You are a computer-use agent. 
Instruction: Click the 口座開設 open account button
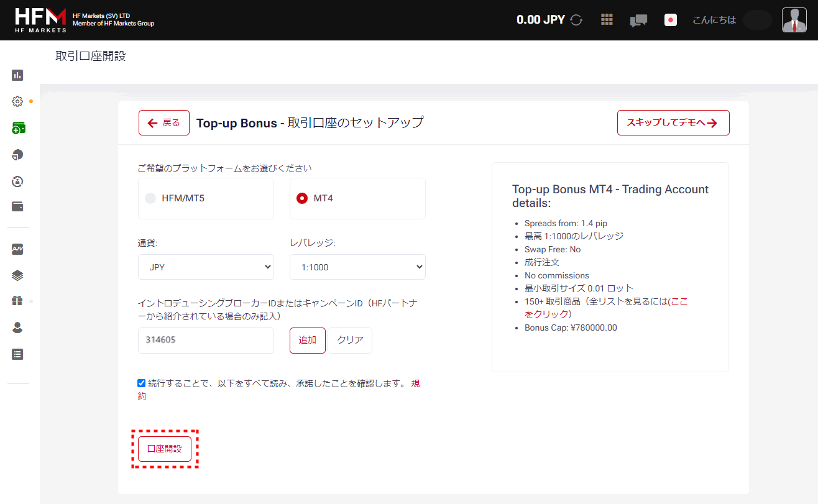coord(165,449)
